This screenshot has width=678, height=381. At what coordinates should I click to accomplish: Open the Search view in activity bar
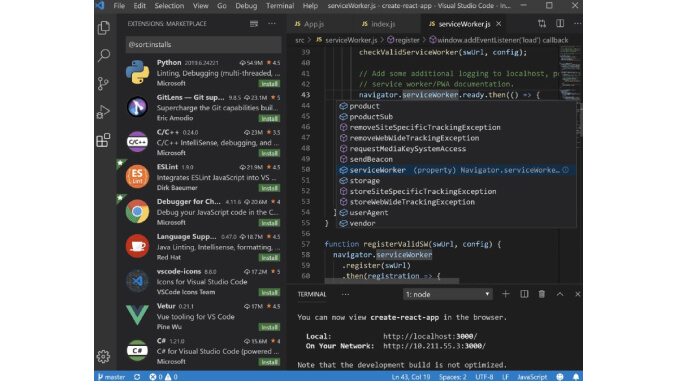click(x=104, y=55)
